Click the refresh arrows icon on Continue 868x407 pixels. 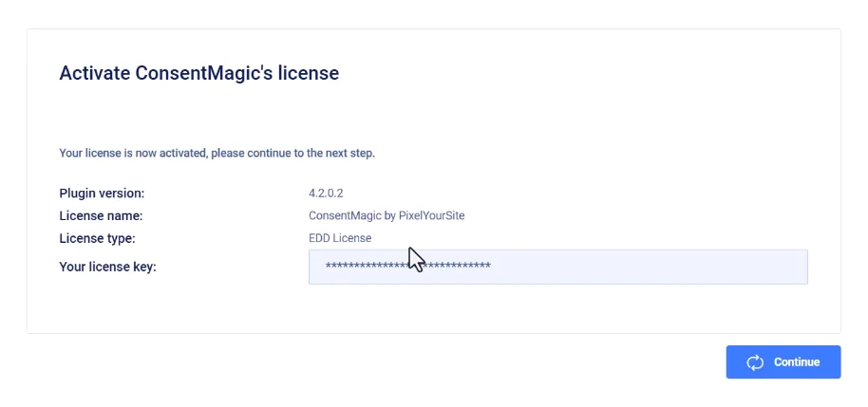pyautogui.click(x=755, y=362)
